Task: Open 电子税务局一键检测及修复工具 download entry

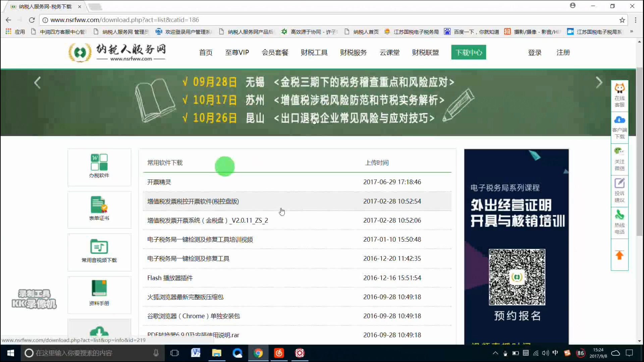Action: pos(188,258)
